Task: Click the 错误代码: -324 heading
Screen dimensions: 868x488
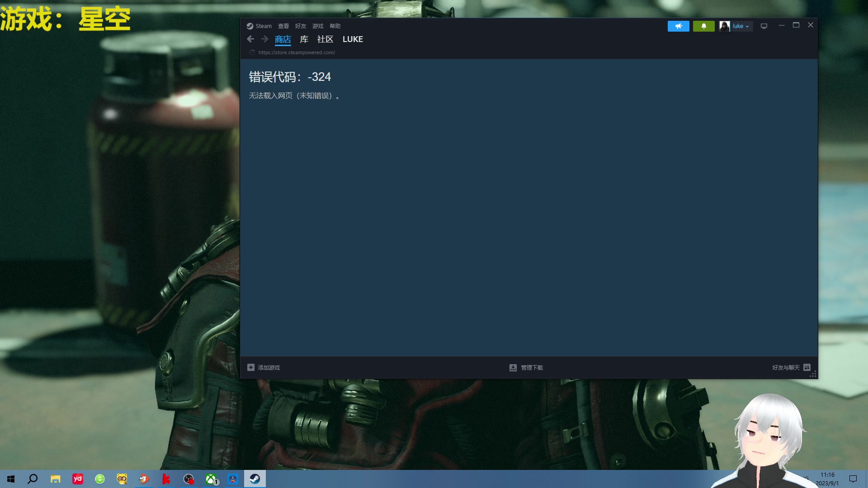Action: pos(290,77)
